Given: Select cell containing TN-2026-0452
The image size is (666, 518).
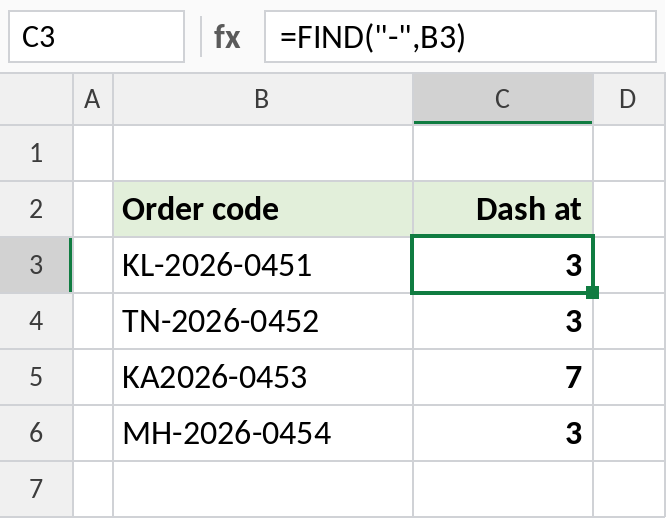Looking at the screenshot, I should 263,321.
